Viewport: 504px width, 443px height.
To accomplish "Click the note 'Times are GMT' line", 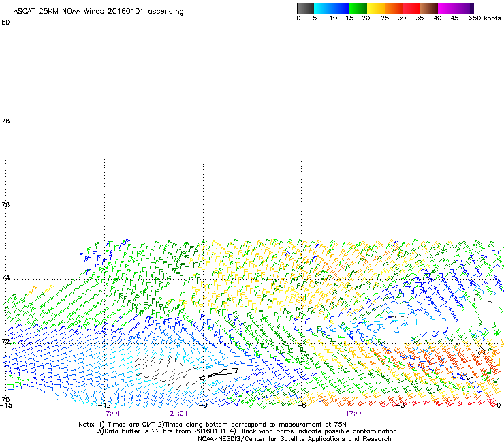I will point(212,425).
